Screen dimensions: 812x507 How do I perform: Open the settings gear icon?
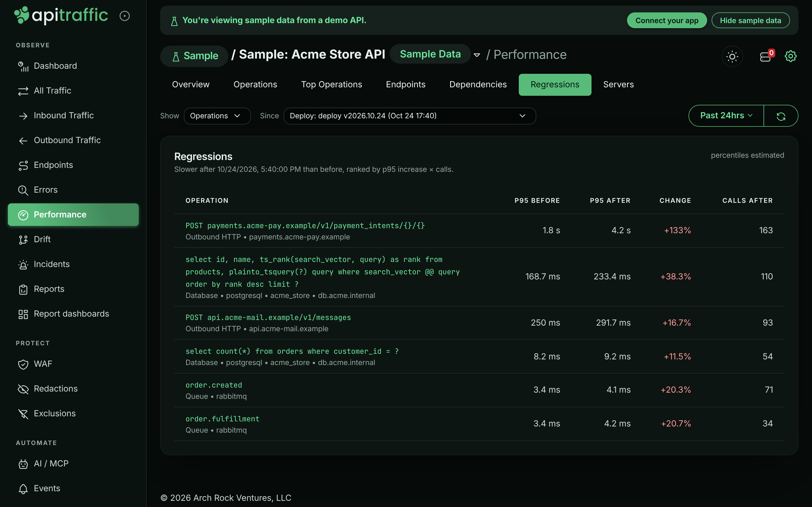click(x=791, y=56)
